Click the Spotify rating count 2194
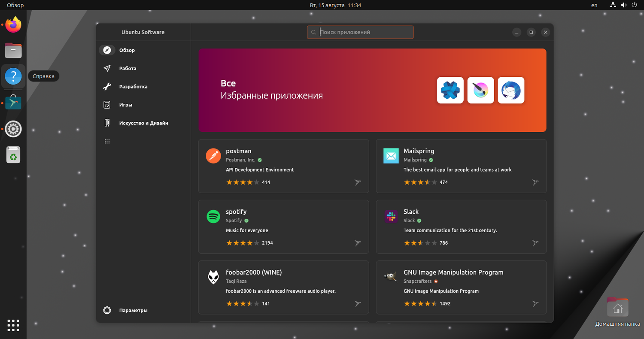The height and width of the screenshot is (339, 644). (x=267, y=243)
